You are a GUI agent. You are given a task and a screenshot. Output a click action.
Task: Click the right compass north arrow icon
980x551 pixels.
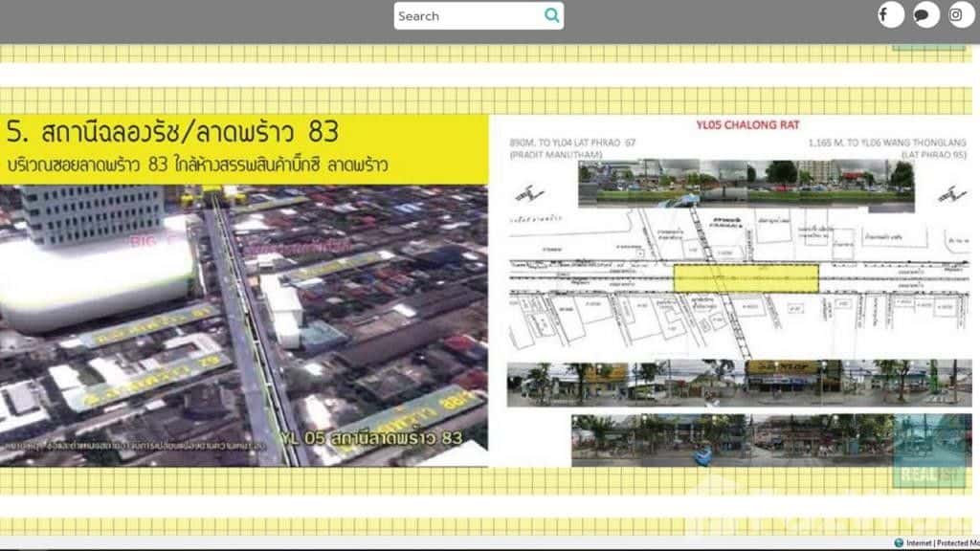pos(949,192)
